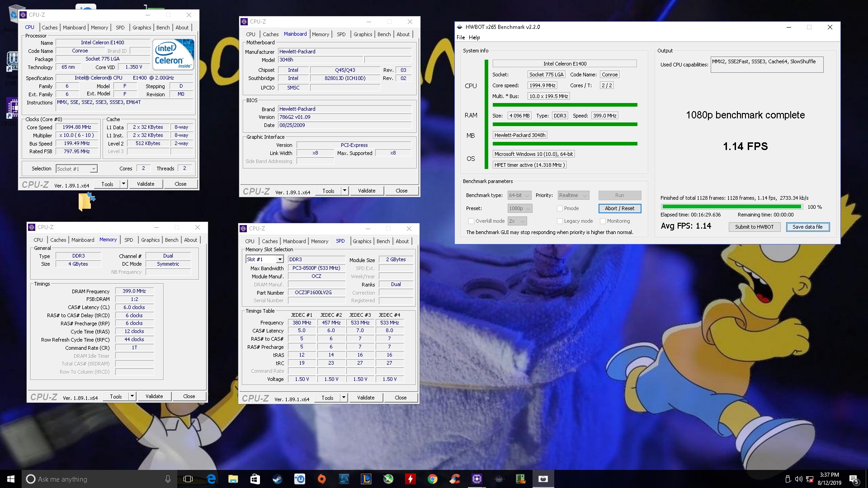Launch League of Legends taskbar icon
Image resolution: width=868 pixels, height=488 pixels.
pyautogui.click(x=366, y=479)
